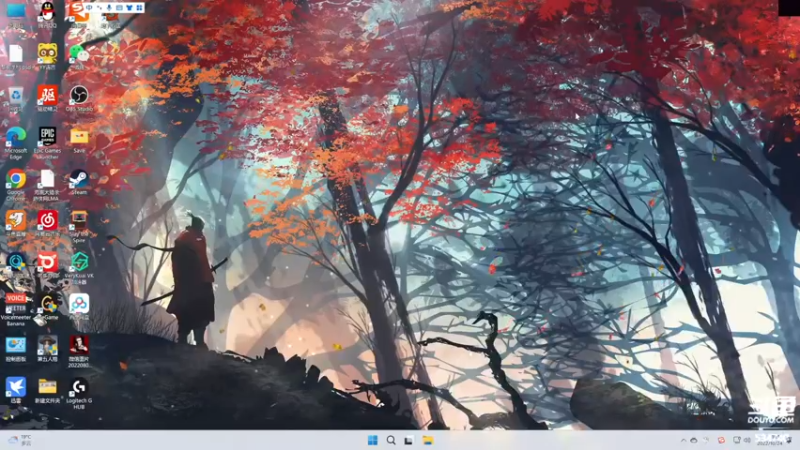This screenshot has width=800, height=450.
Task: Launch Slay the Spire shortcut
Action: click(79, 222)
